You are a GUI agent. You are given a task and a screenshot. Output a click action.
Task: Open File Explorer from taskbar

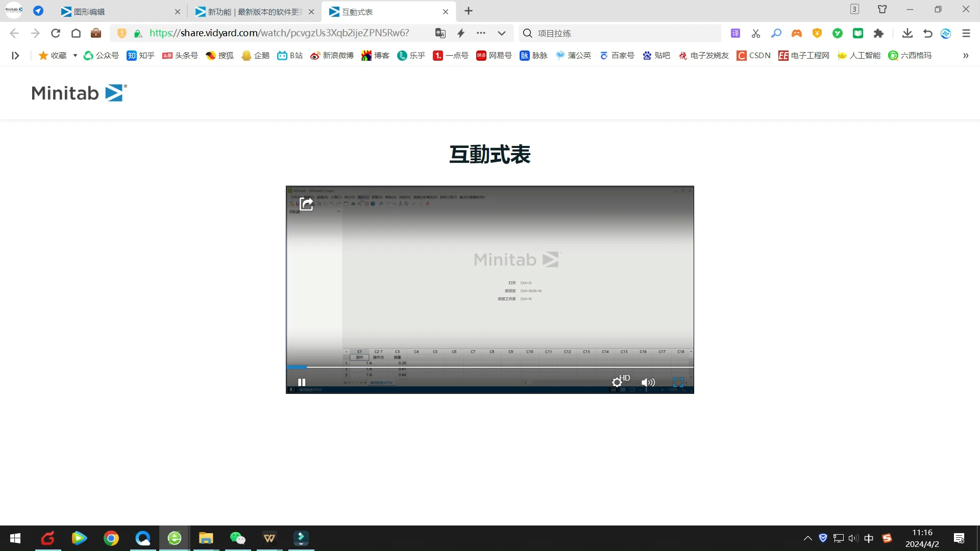206,538
